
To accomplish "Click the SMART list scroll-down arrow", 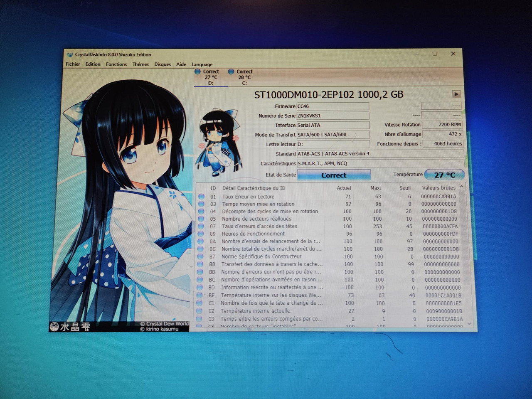I will [x=469, y=324].
